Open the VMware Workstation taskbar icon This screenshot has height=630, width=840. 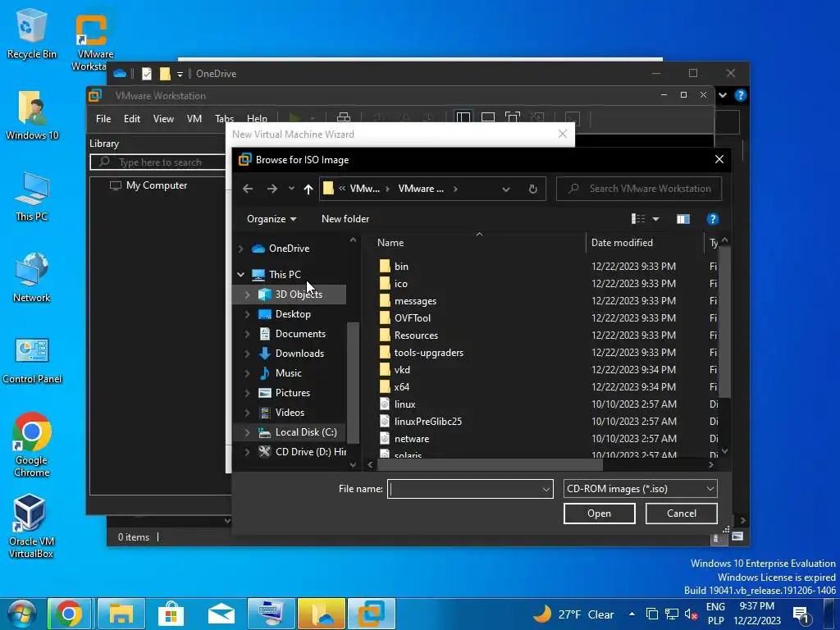click(372, 614)
